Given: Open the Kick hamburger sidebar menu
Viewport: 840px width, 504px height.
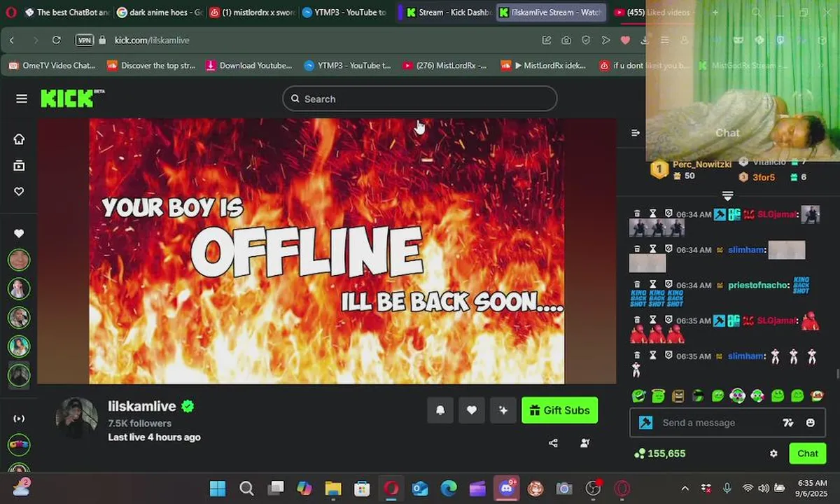Looking at the screenshot, I should [x=22, y=99].
